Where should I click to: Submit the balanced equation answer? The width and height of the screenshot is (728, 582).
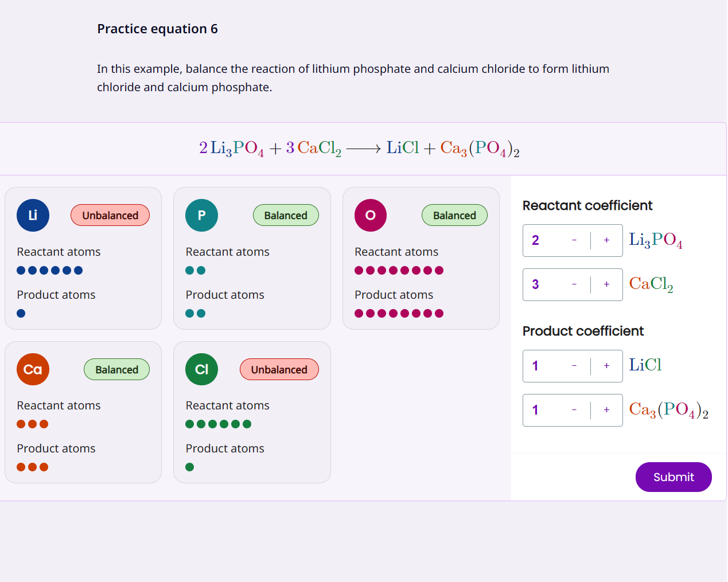(x=674, y=477)
